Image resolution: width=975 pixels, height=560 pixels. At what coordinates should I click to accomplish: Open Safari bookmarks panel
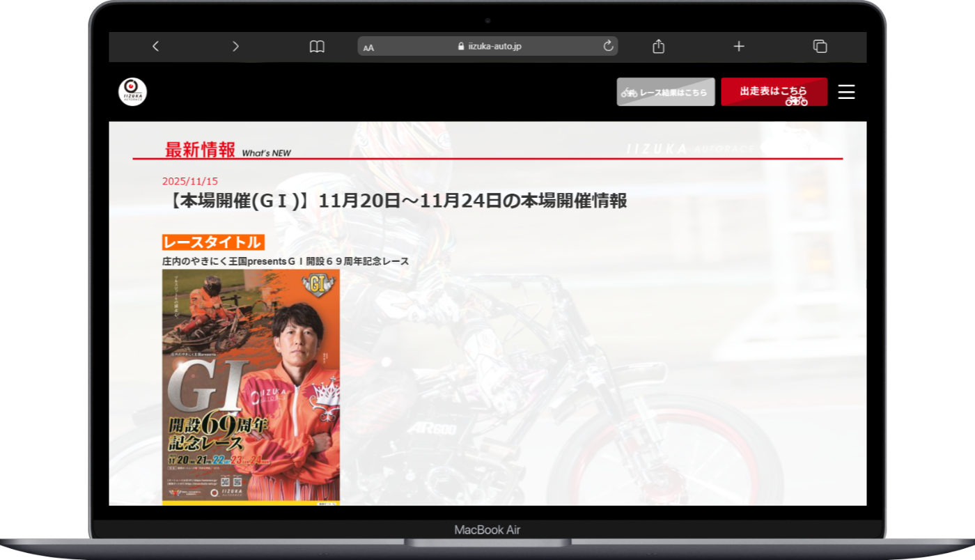[317, 46]
